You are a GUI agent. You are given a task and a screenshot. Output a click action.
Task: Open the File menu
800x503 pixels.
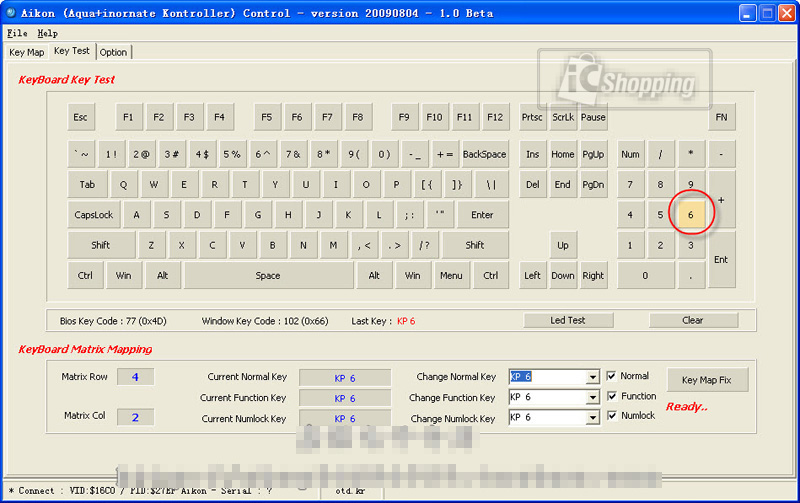click(x=17, y=33)
